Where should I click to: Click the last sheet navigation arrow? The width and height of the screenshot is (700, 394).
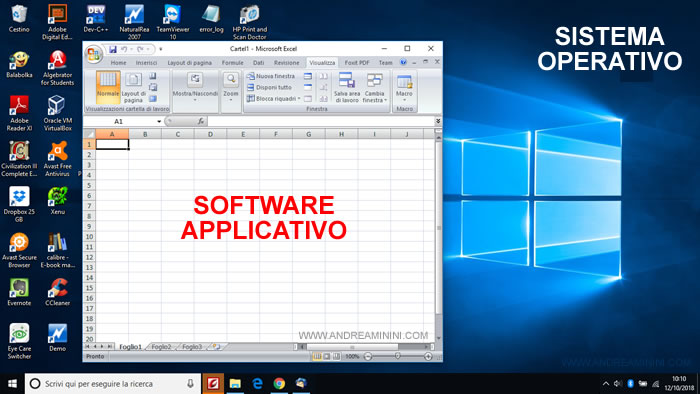pos(110,346)
